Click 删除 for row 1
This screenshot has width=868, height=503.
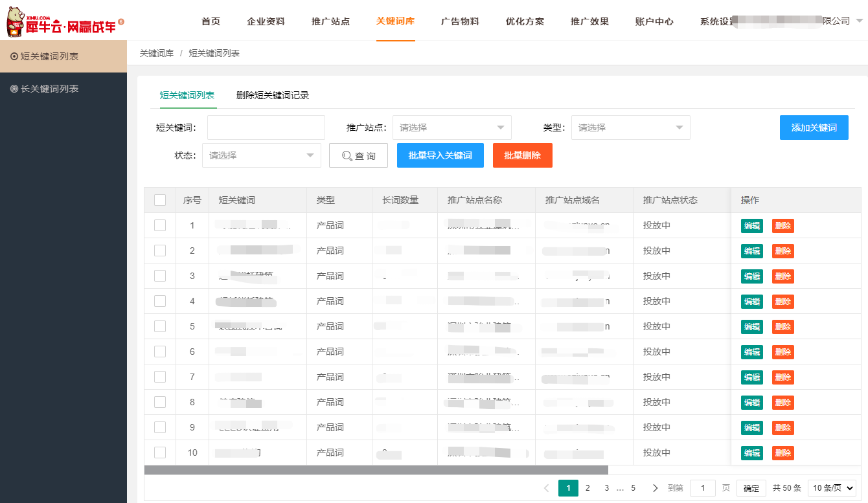click(x=783, y=226)
